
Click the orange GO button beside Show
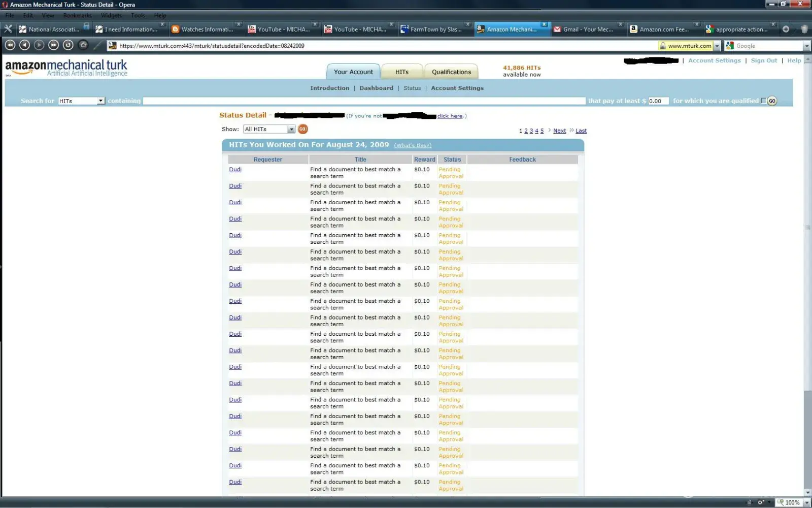(x=302, y=129)
